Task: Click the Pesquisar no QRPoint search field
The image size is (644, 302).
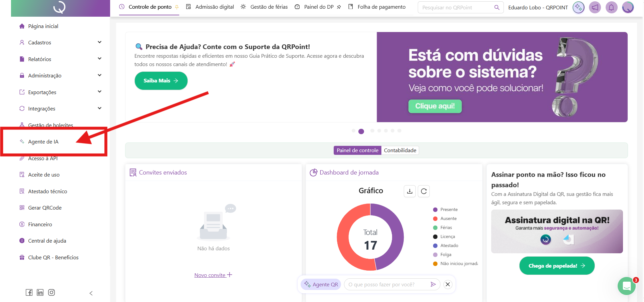Action: click(457, 8)
